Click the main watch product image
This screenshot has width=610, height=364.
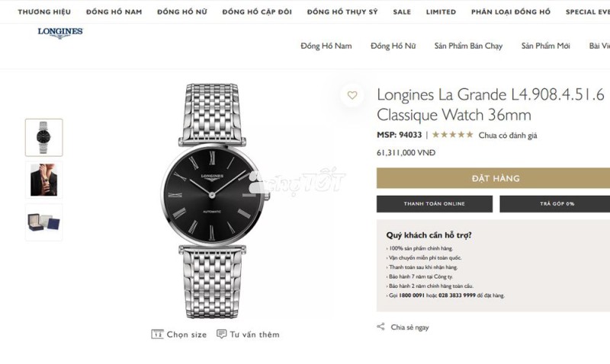point(212,200)
